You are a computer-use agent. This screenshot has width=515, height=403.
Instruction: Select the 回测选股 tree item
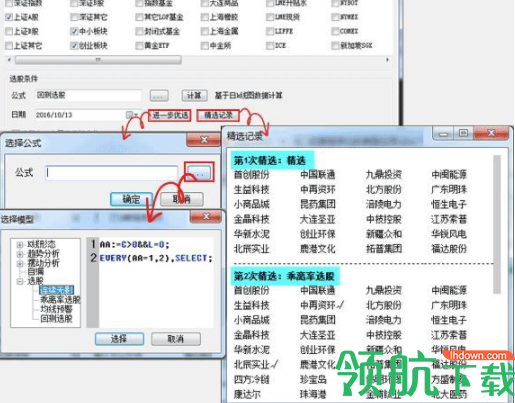click(56, 319)
